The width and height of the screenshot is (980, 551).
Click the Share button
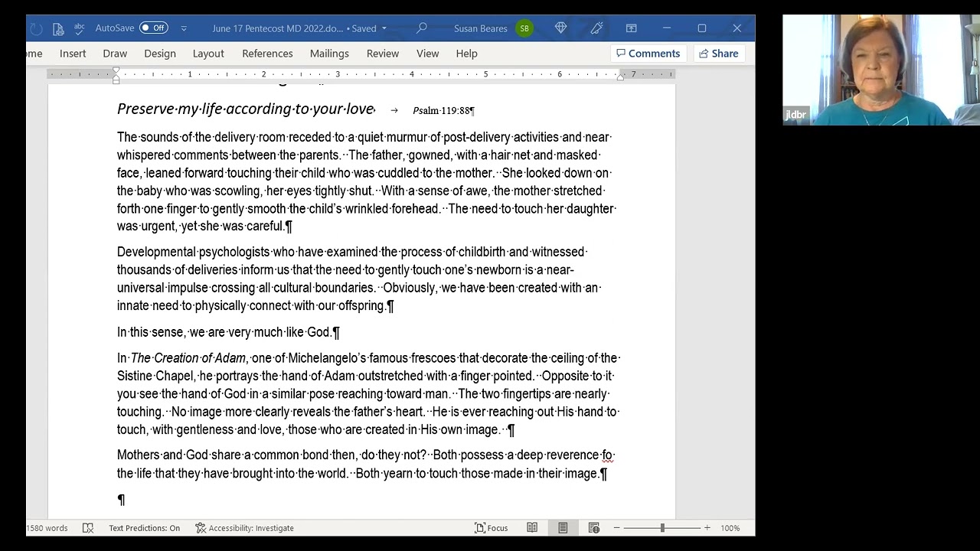point(719,54)
